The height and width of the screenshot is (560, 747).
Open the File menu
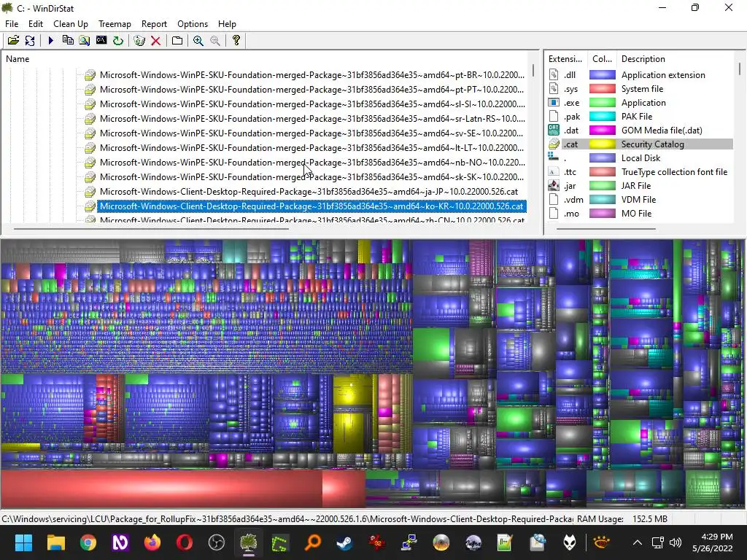click(x=12, y=24)
